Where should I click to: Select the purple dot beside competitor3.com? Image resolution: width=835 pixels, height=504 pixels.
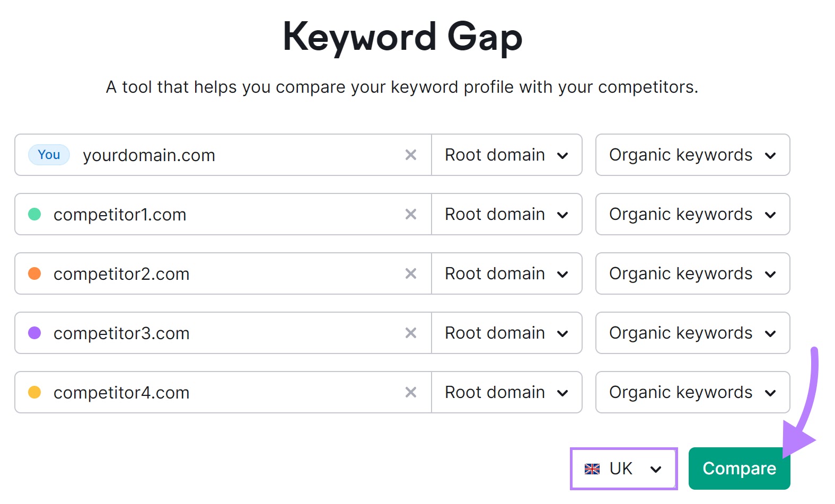34,333
